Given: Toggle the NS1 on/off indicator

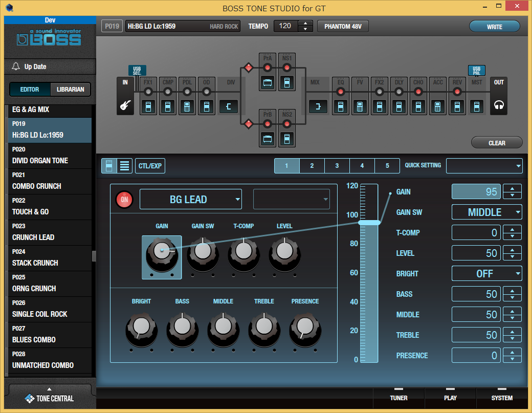Looking at the screenshot, I should 287,68.
